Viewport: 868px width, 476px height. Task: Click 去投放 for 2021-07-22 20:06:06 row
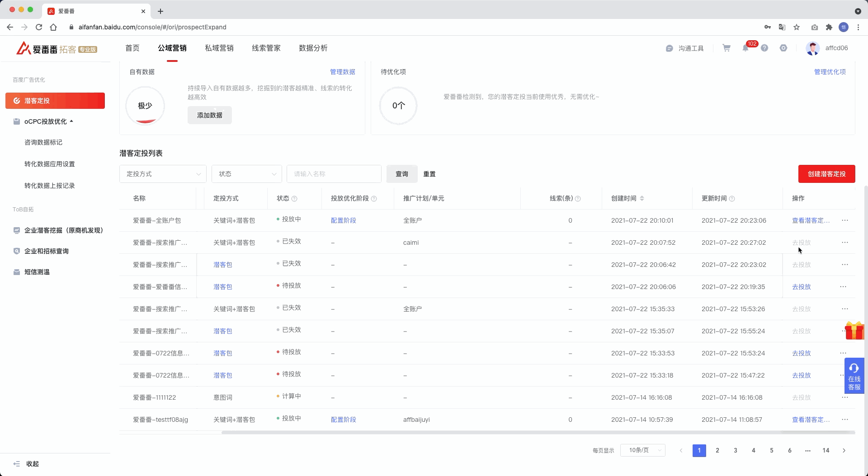tap(802, 287)
